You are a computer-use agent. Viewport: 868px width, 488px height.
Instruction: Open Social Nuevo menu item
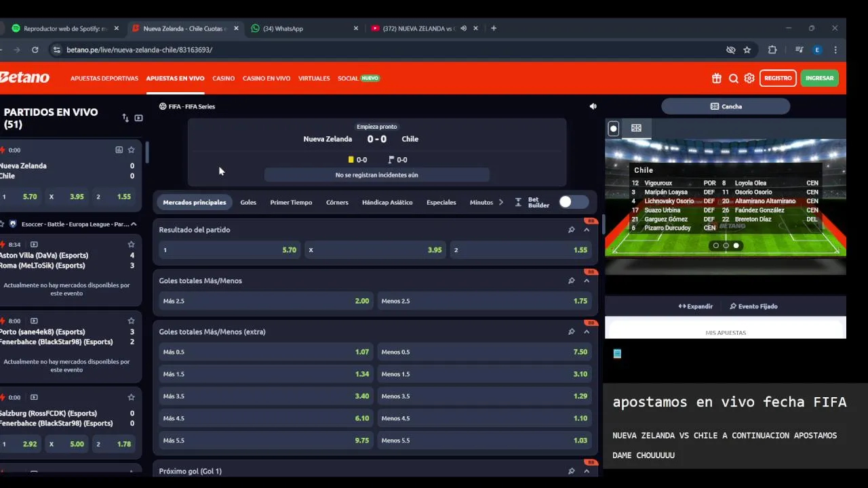pyautogui.click(x=359, y=79)
